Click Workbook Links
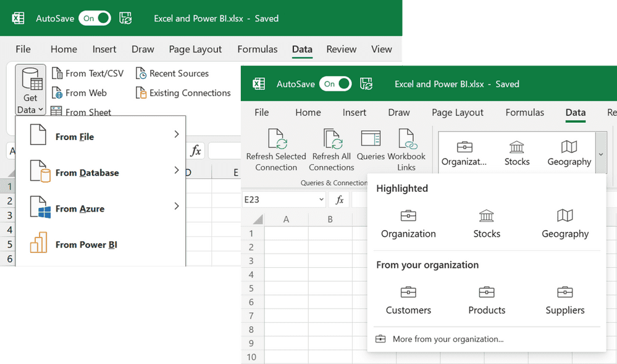This screenshot has width=617, height=364. click(406, 150)
